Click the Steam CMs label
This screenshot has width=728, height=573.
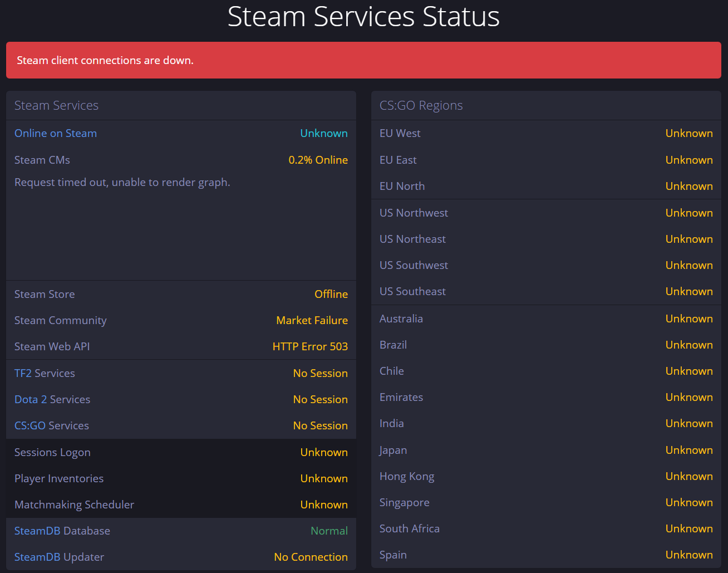(x=42, y=160)
